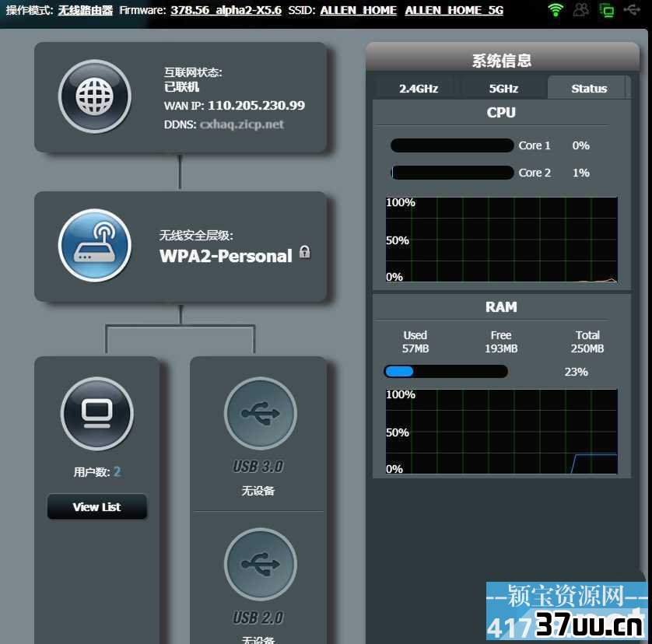Click the USB 2.0 label
The image size is (652, 644).
(x=258, y=618)
